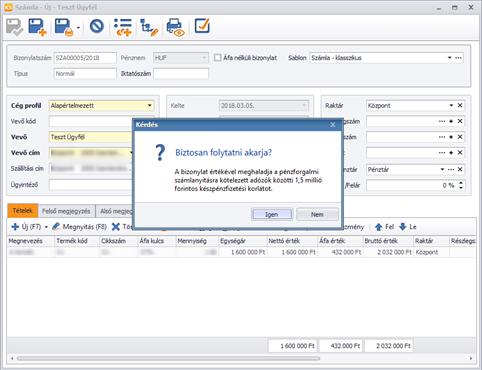Click the Bruttó érték column header
The height and width of the screenshot is (370, 482).
tap(388, 241)
